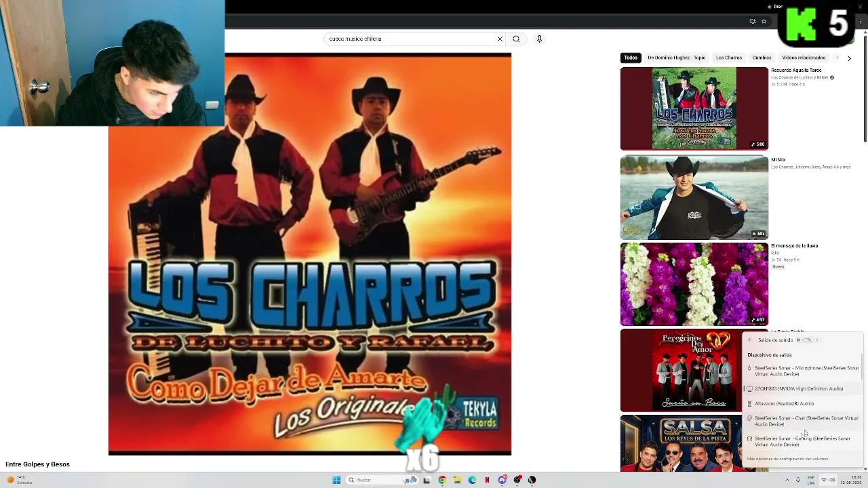This screenshot has width=868, height=488.
Task: Show hidden system tray icons
Action: [787, 480]
